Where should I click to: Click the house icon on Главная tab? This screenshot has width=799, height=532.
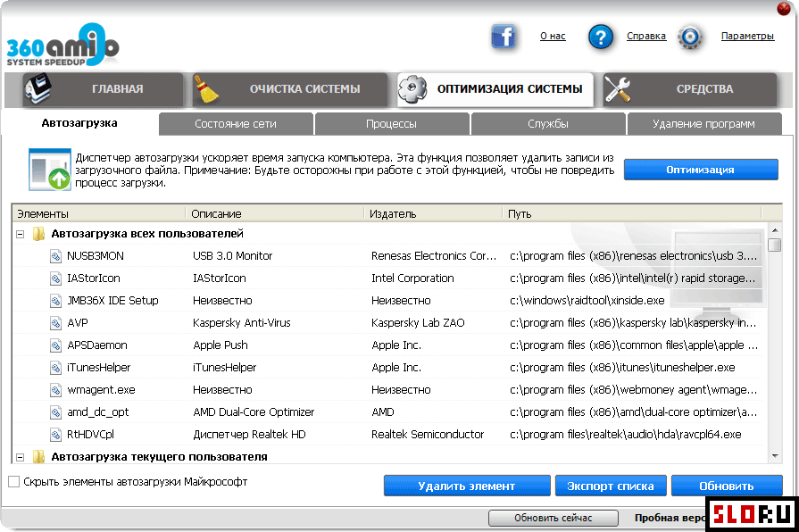pyautogui.click(x=38, y=88)
